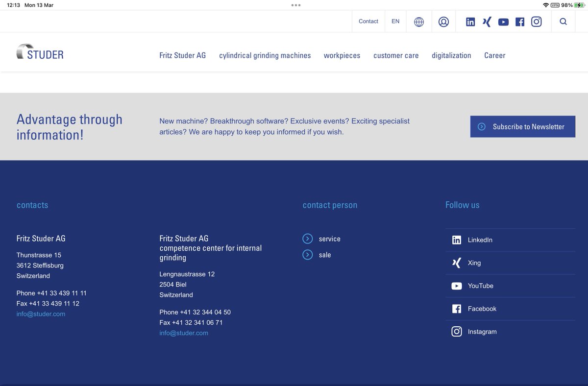Image resolution: width=588 pixels, height=386 pixels.
Task: Click the circled arrow next to service
Action: 308,239
